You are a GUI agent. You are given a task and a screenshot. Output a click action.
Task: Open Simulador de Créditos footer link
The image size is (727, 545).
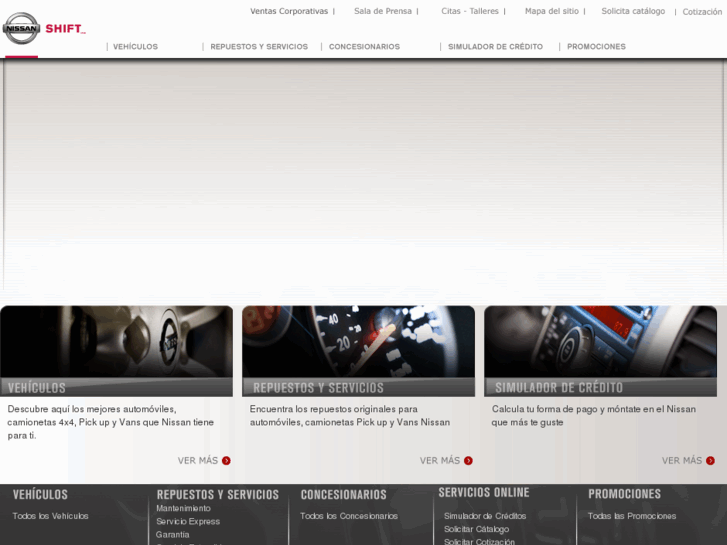(485, 516)
